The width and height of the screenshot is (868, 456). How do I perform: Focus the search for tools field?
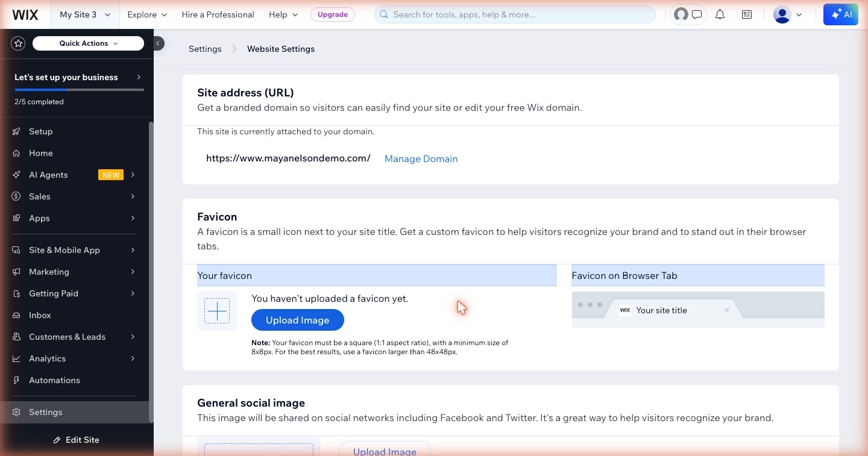(x=515, y=14)
